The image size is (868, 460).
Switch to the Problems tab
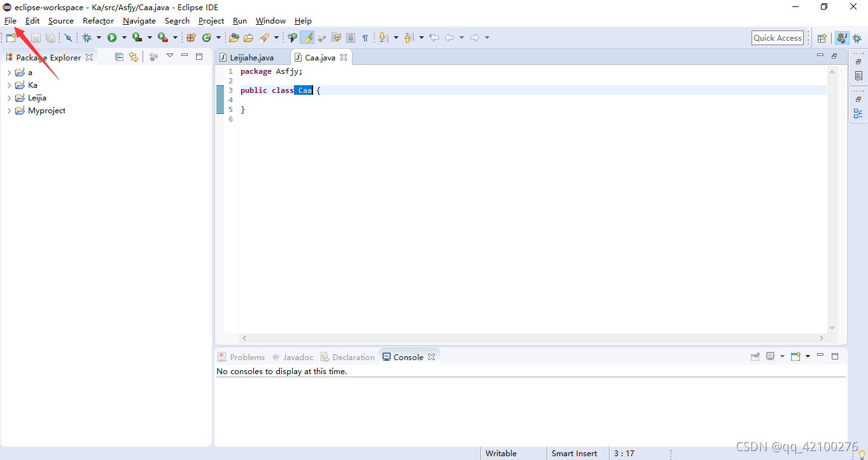(241, 357)
